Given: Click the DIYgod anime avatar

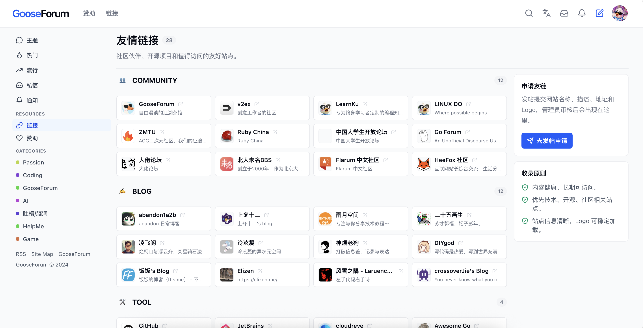Looking at the screenshot, I should [424, 247].
